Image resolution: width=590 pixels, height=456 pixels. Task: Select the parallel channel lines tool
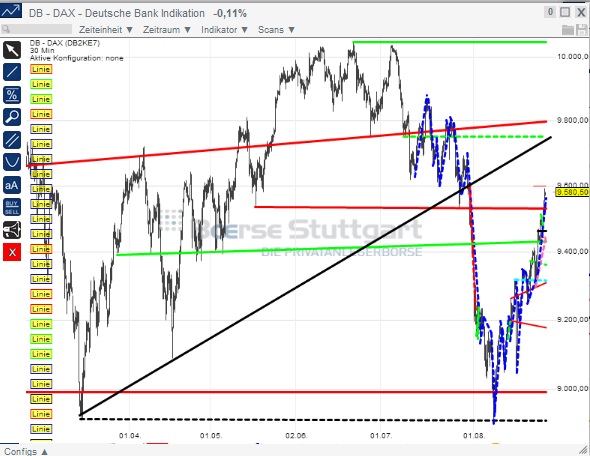pos(12,140)
